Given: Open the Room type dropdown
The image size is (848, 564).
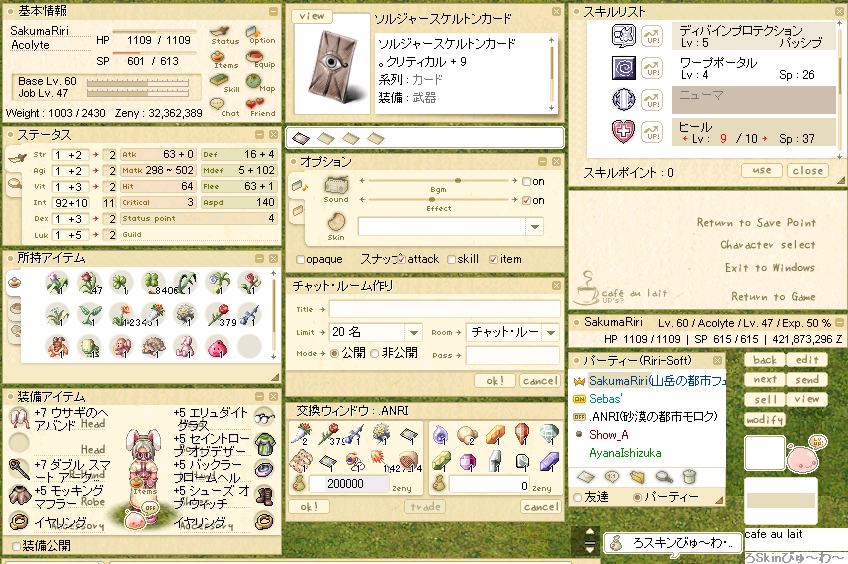Looking at the screenshot, I should click(551, 332).
